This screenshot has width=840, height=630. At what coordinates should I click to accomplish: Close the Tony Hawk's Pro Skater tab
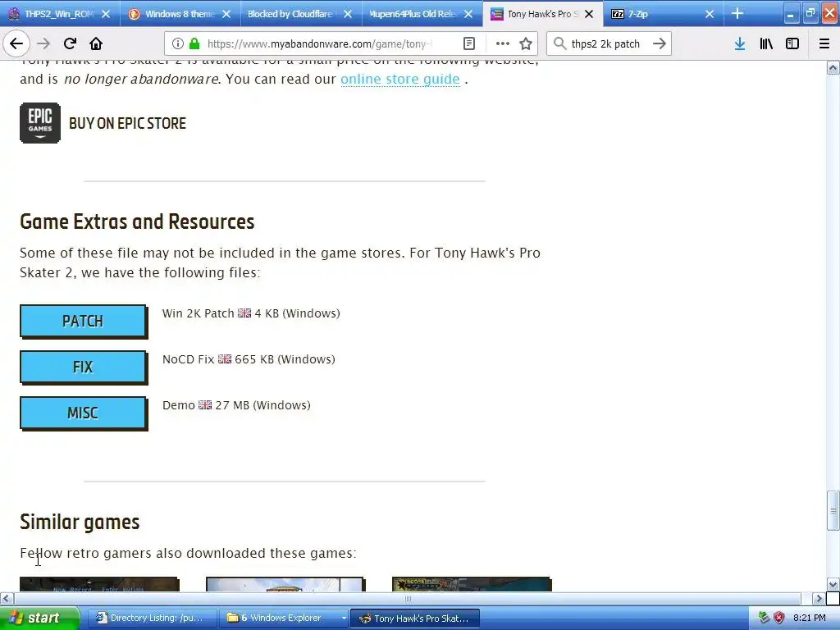click(x=589, y=14)
